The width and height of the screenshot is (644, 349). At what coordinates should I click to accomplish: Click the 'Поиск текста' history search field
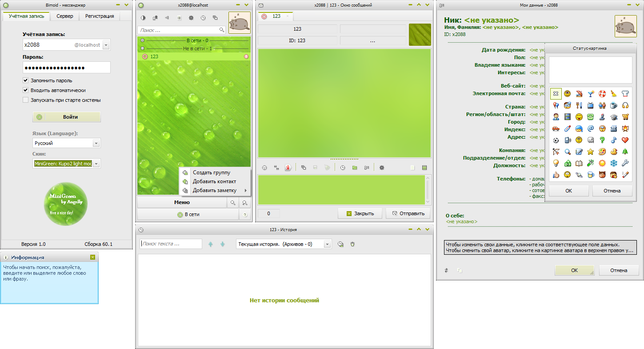coord(171,244)
